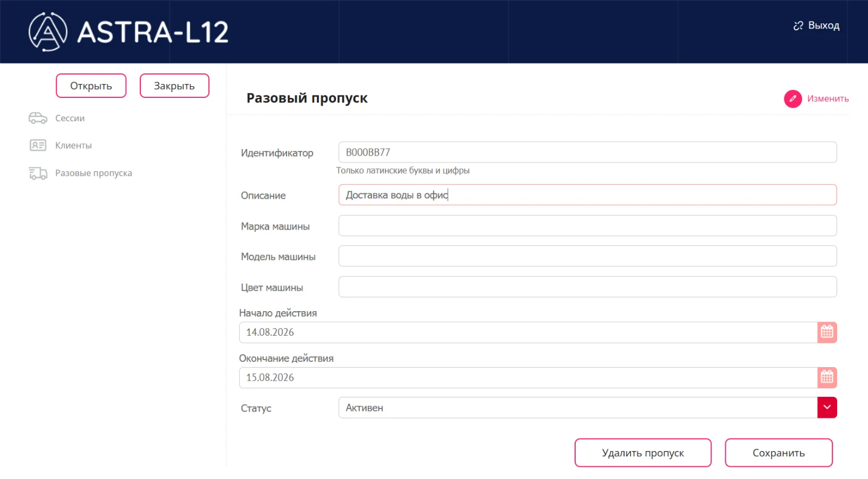Click the Описание label
868x479 pixels.
263,196
